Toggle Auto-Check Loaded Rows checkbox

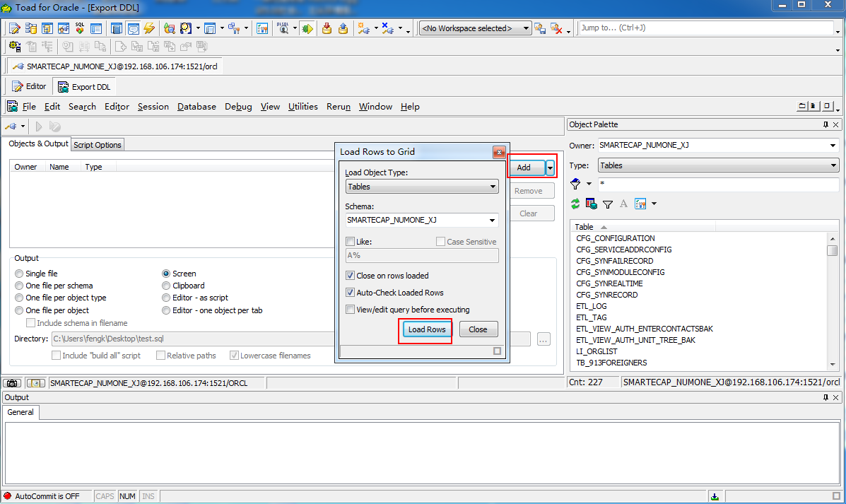[350, 293]
